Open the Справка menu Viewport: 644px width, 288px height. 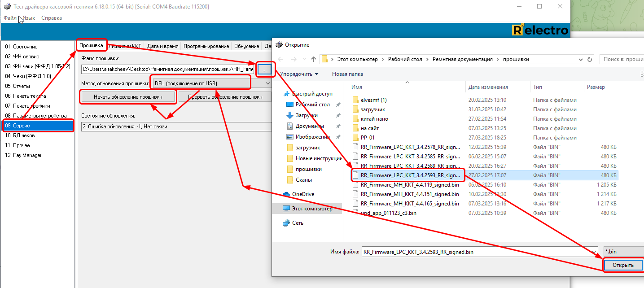[52, 18]
